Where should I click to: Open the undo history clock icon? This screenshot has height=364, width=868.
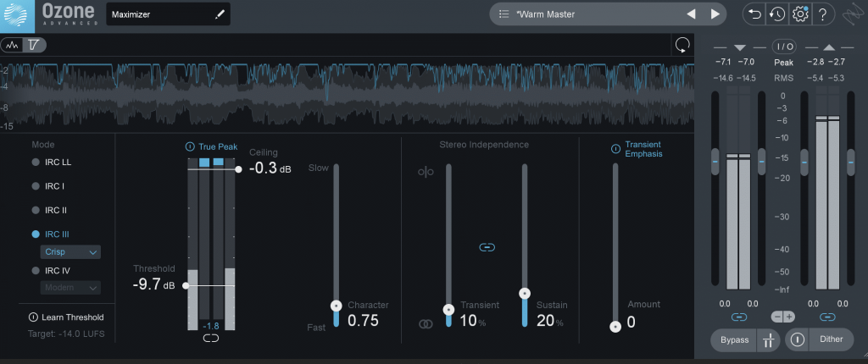tap(777, 14)
